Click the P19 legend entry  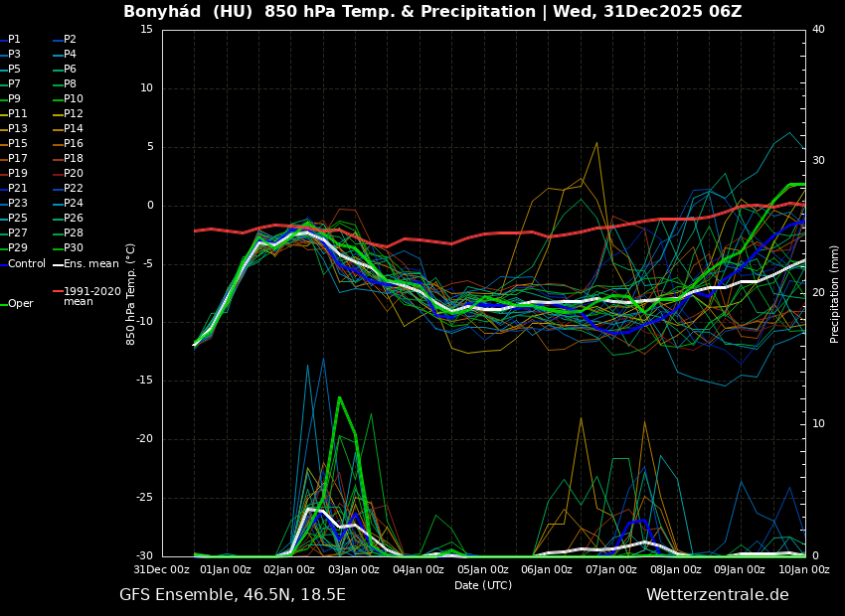coord(18,174)
